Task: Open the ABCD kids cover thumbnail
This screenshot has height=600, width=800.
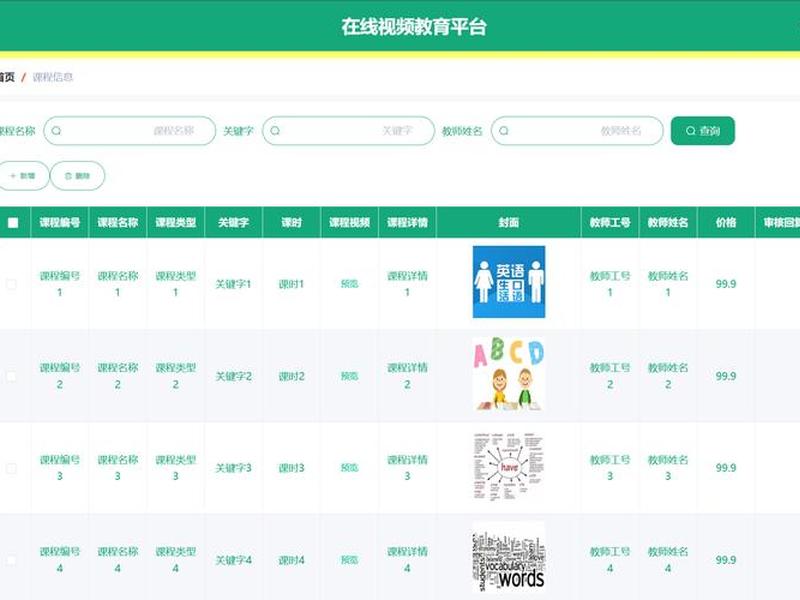Action: tap(509, 373)
